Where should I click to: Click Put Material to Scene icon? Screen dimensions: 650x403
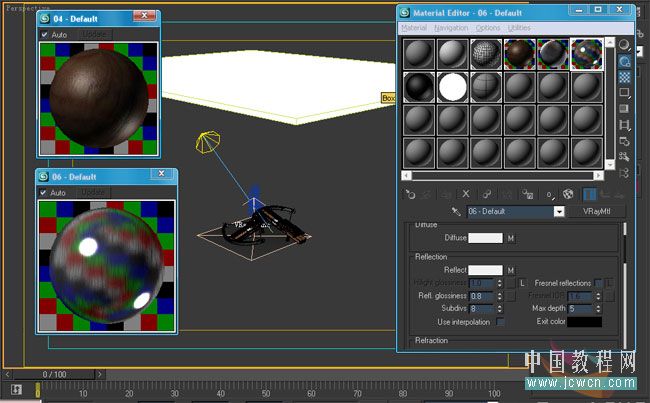426,194
